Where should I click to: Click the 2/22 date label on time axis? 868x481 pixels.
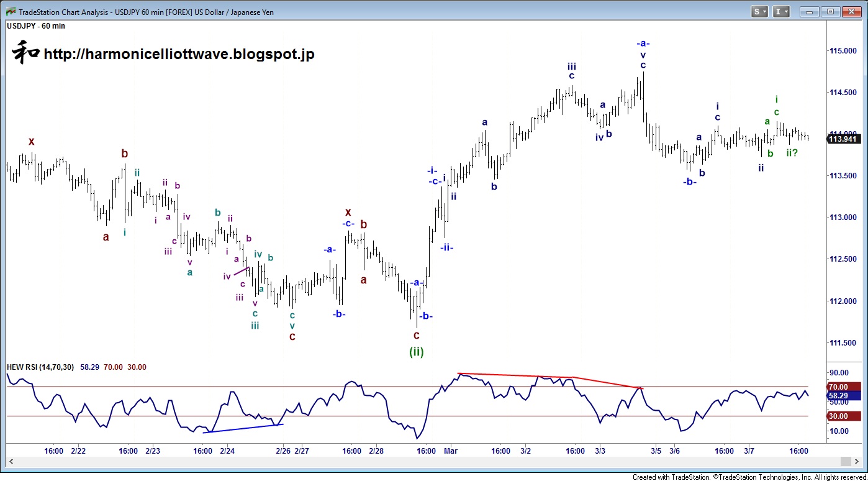click(x=78, y=451)
